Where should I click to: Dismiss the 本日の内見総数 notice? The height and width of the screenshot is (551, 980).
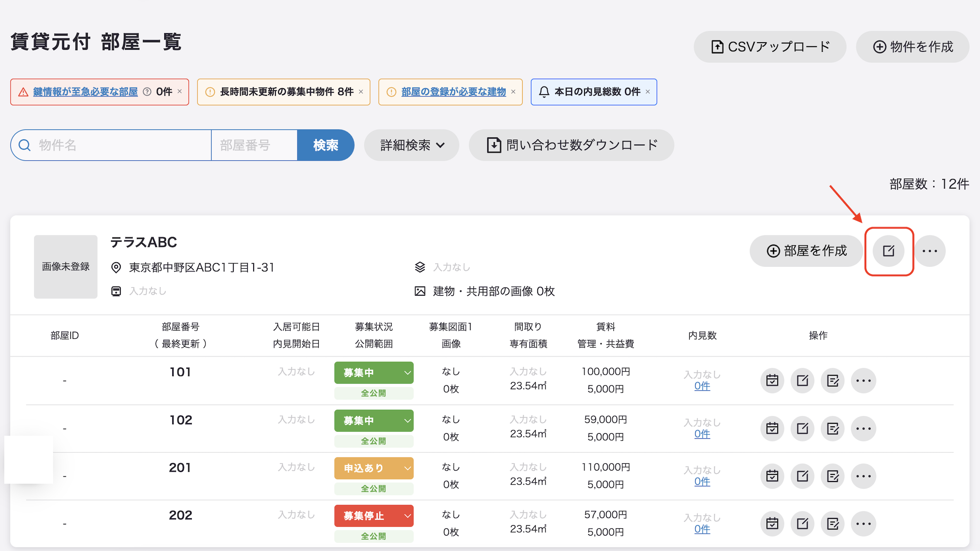[648, 92]
